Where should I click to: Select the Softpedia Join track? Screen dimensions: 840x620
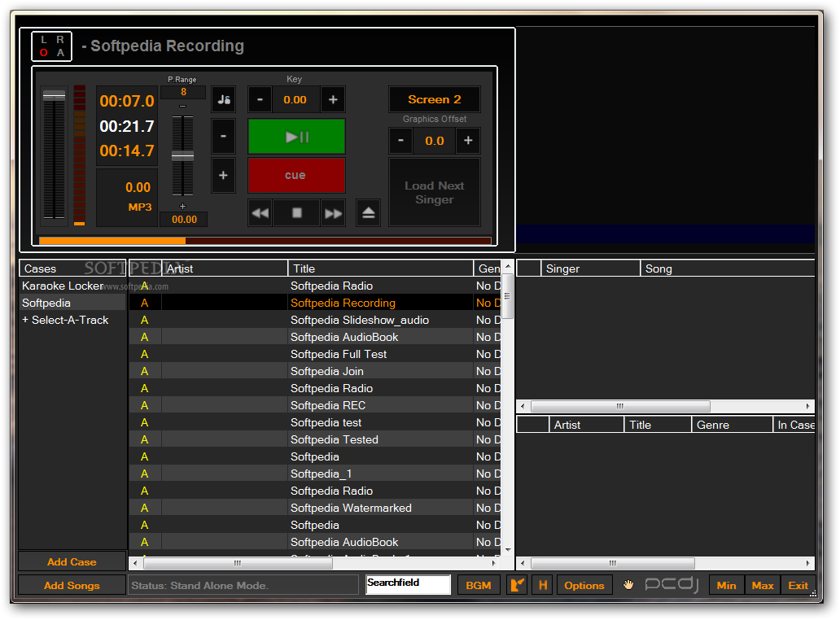pyautogui.click(x=315, y=372)
